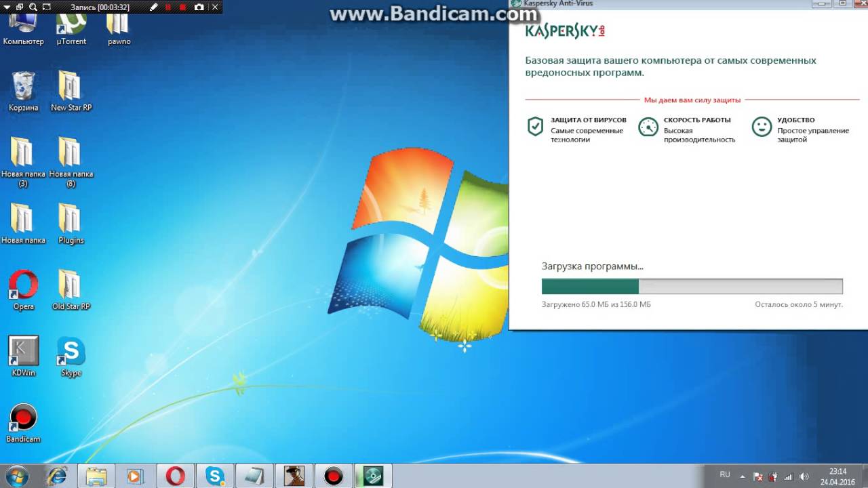Take a screenshot with Bandicam camera icon
Viewport: 868px width, 488px height.
pyautogui.click(x=199, y=7)
